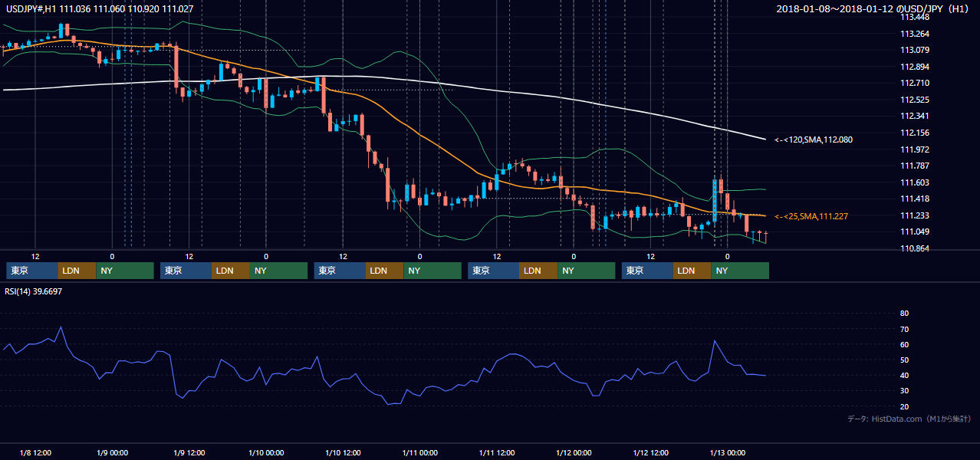Click RSI scale value 80
The height and width of the screenshot is (460, 980).
(x=904, y=314)
